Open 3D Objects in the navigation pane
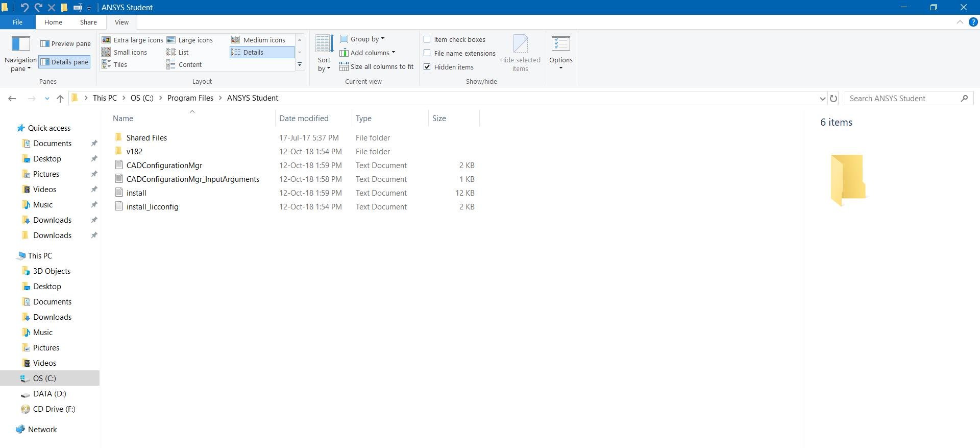The image size is (980, 448). tap(52, 271)
